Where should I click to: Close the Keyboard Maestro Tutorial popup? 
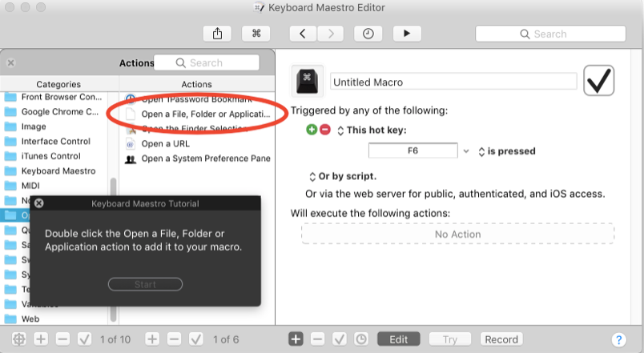[x=39, y=203]
